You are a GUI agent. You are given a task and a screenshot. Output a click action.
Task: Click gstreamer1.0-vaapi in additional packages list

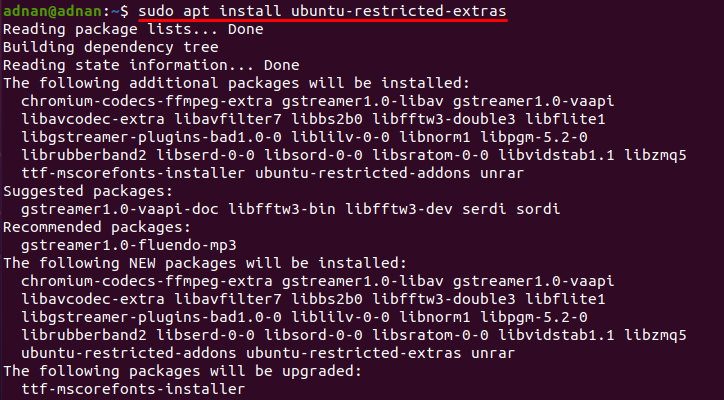coord(533,101)
